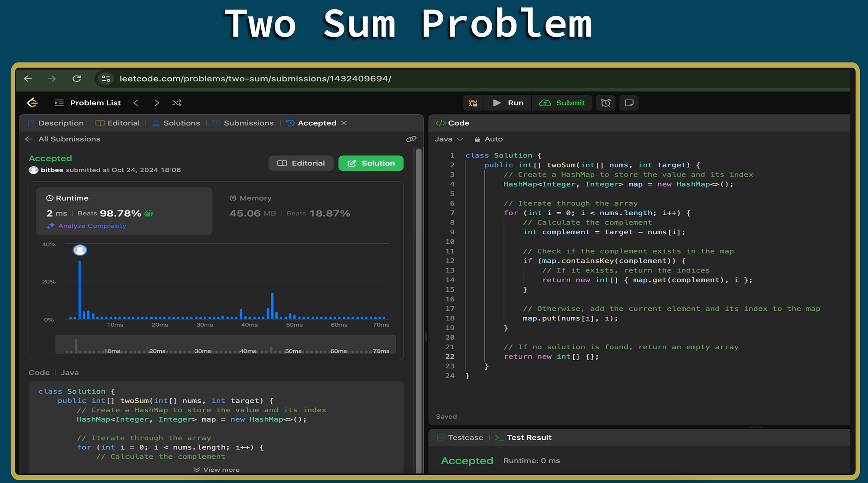The width and height of the screenshot is (868, 483).
Task: Click the alarm clock timer icon
Action: click(605, 103)
